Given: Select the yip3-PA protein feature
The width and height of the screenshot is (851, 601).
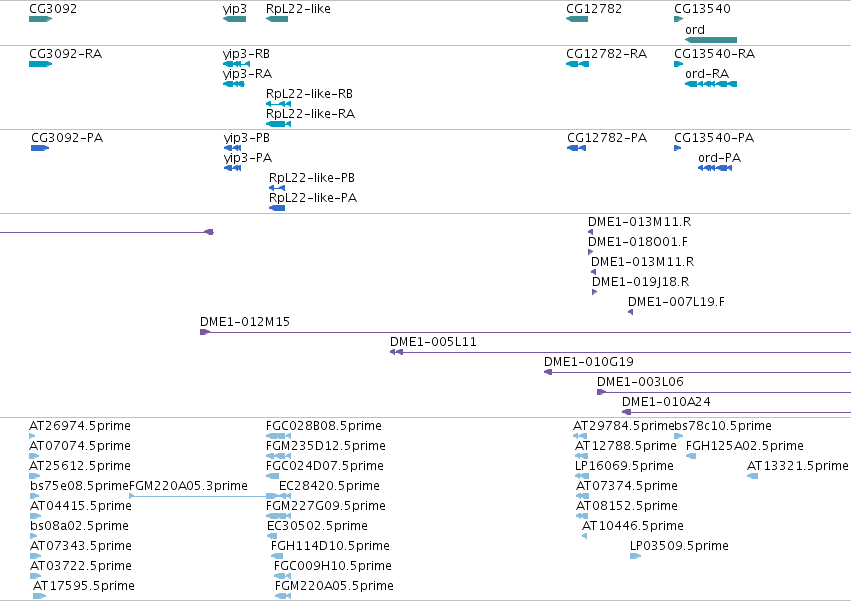Looking at the screenshot, I should click(232, 168).
